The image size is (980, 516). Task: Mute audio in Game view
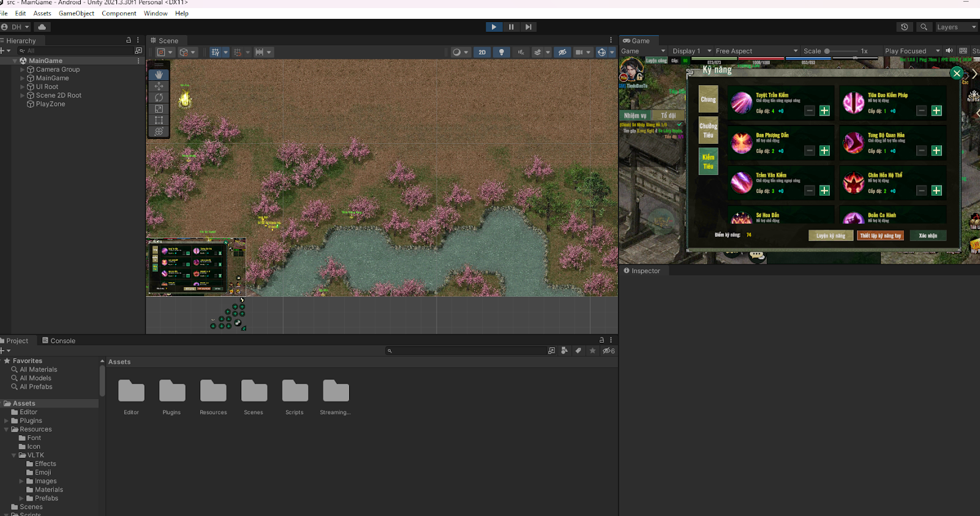(949, 51)
